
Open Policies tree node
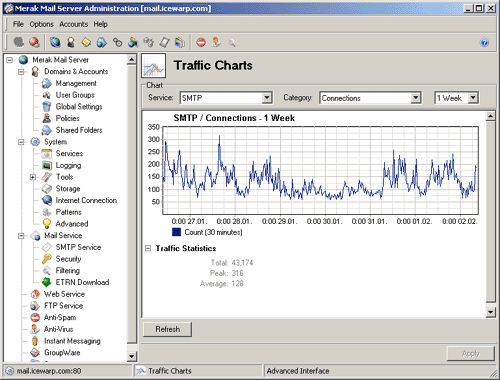[68, 118]
